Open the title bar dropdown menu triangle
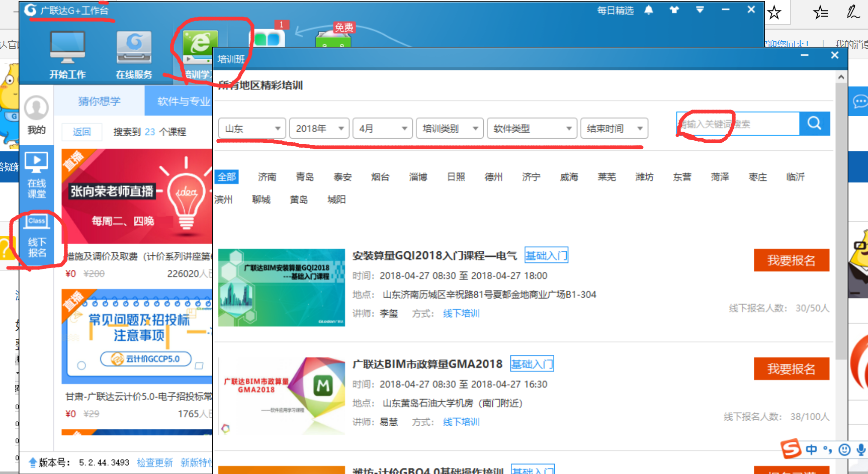Screen dimensions: 868x474 tap(700, 10)
